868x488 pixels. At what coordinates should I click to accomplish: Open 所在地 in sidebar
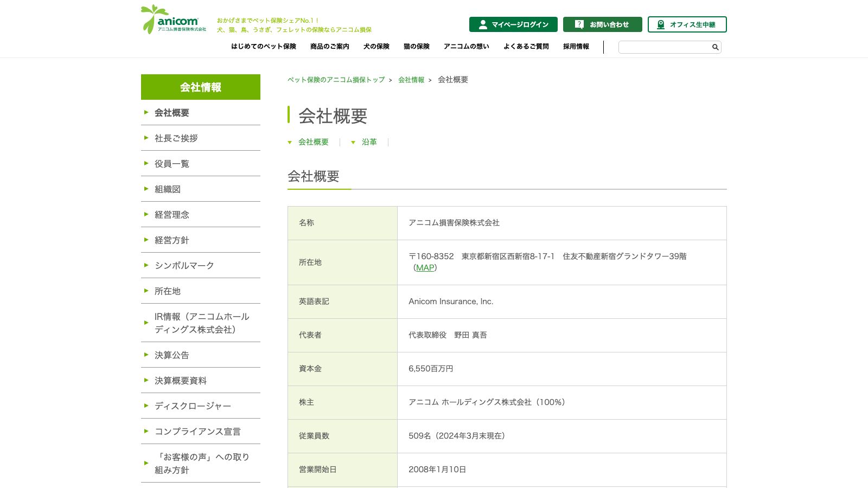point(201,291)
